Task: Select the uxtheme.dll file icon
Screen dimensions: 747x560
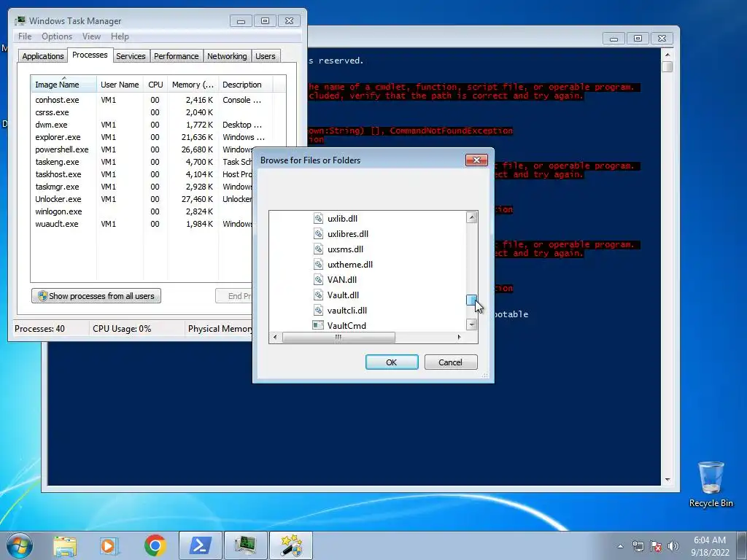Action: [318, 264]
